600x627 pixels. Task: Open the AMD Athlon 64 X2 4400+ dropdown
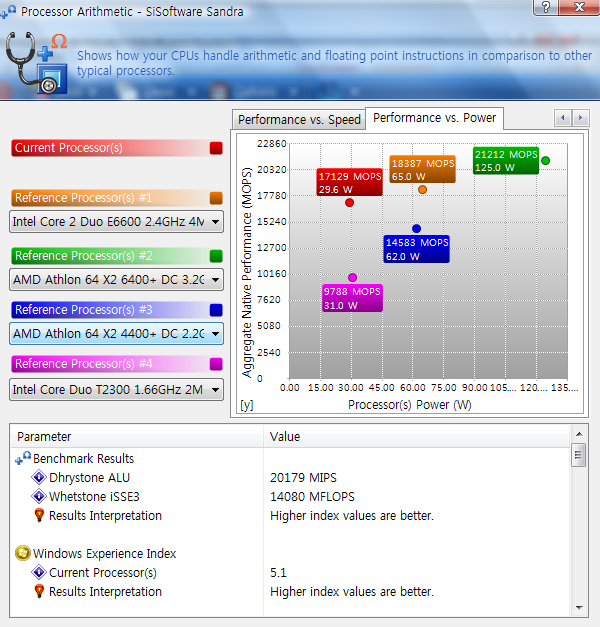116,333
